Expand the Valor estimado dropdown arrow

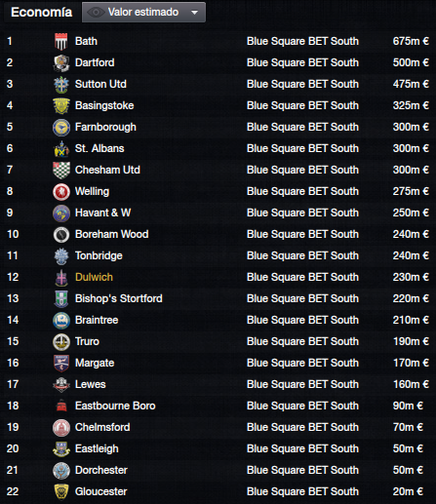tap(194, 13)
